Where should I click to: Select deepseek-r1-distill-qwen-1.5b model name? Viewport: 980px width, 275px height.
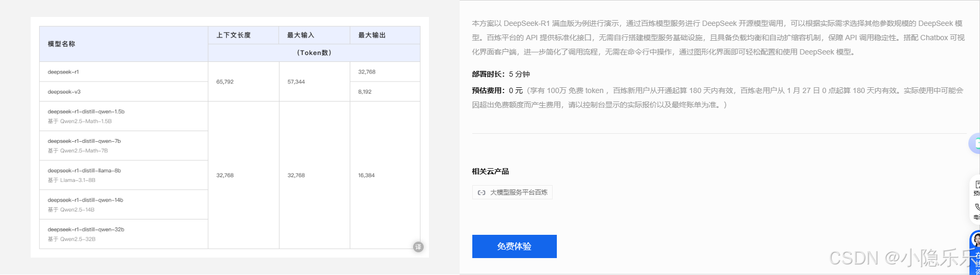pos(86,112)
